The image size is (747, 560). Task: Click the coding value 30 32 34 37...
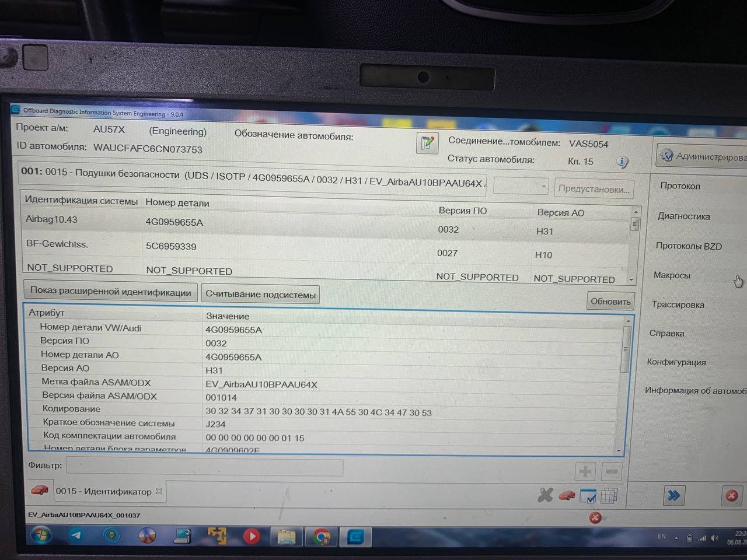[x=319, y=412]
